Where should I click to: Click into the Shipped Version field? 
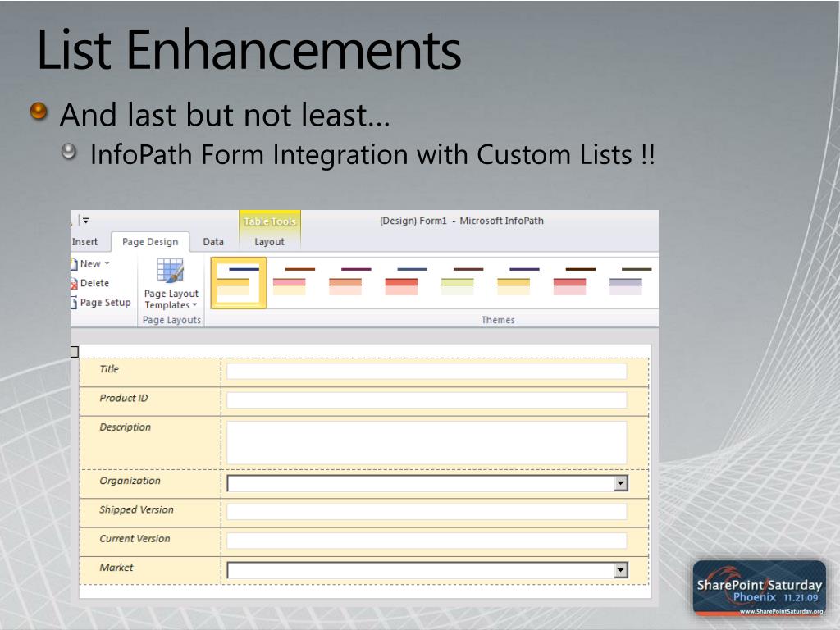click(427, 512)
